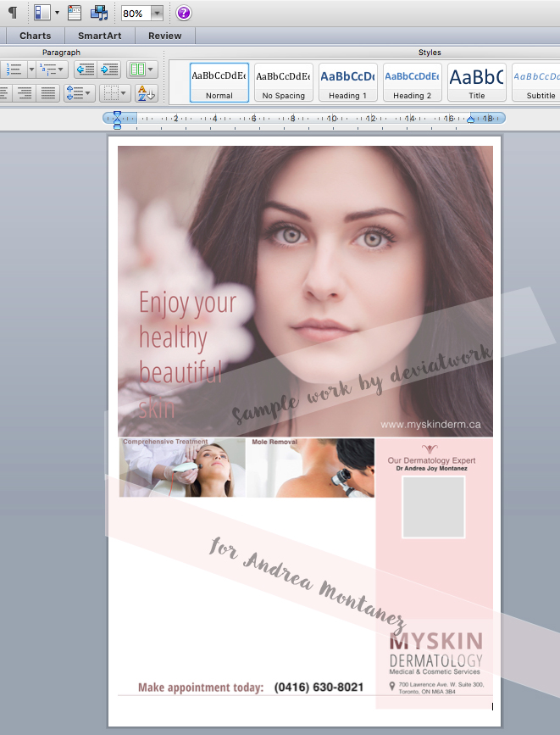Click the location pin icon by the address

pos(392,686)
